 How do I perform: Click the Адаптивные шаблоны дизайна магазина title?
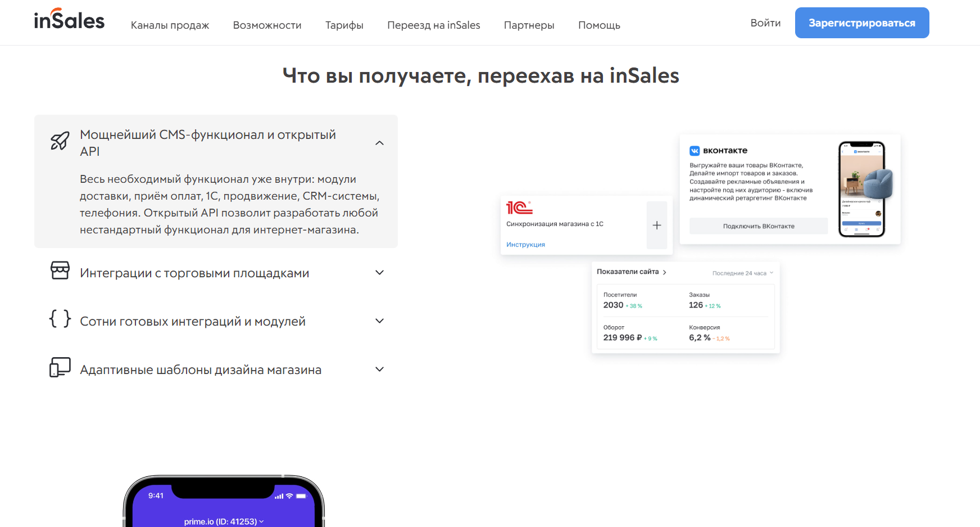pos(201,370)
